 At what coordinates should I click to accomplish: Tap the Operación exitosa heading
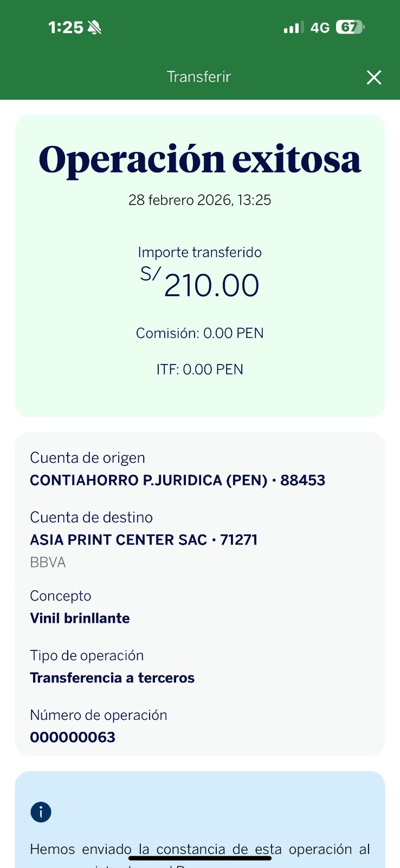coord(199,160)
